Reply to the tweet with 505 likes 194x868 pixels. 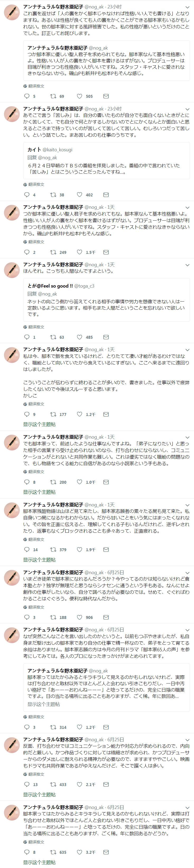(27, 96)
